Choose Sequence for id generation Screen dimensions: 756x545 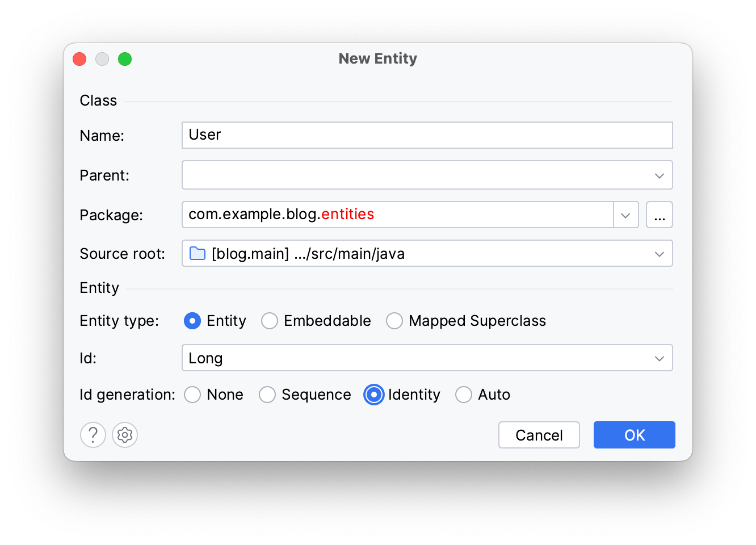[x=267, y=395]
